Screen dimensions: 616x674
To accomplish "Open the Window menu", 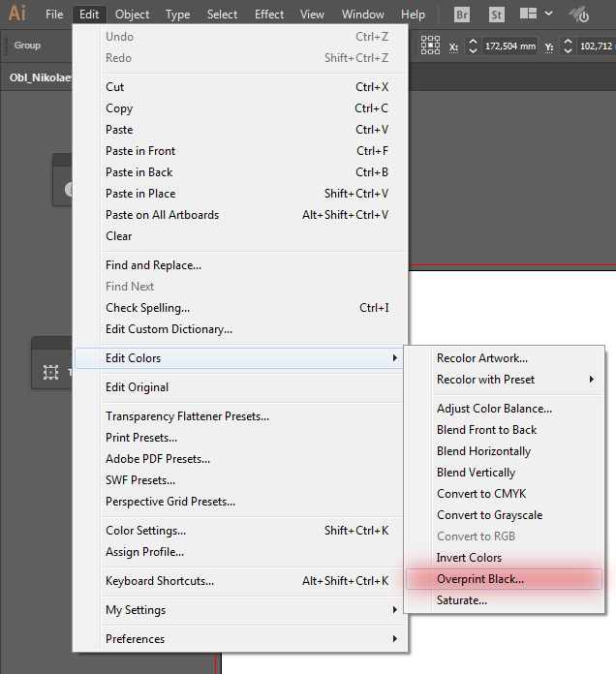I will (363, 15).
